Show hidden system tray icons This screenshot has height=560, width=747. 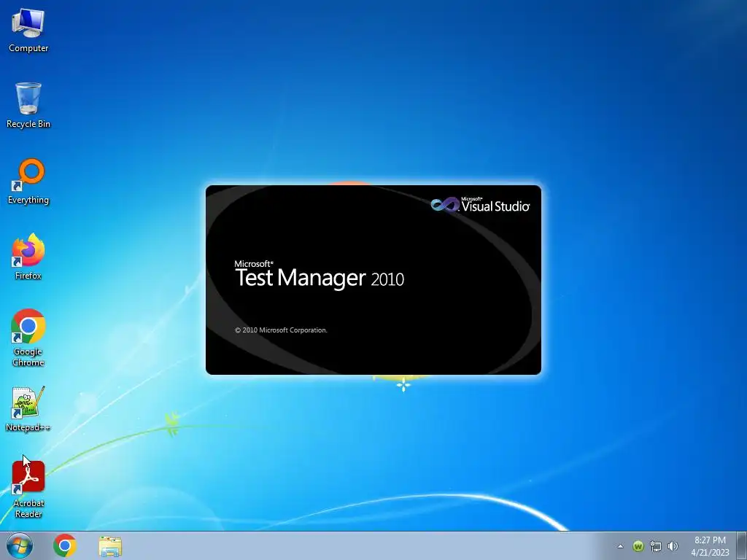[620, 546]
